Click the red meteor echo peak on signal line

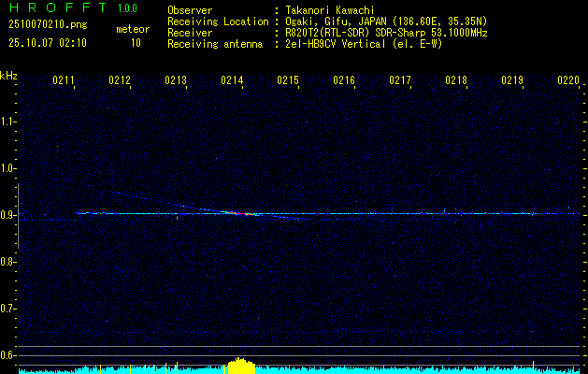coord(240,214)
